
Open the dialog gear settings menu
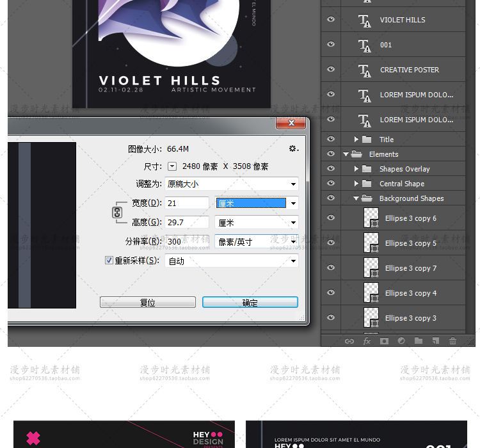tap(293, 148)
